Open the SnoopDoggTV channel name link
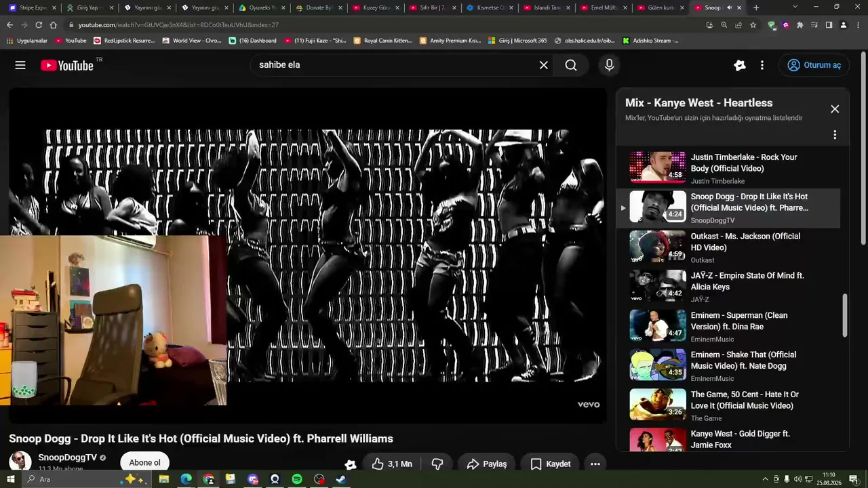This screenshot has width=868, height=488. click(67, 457)
